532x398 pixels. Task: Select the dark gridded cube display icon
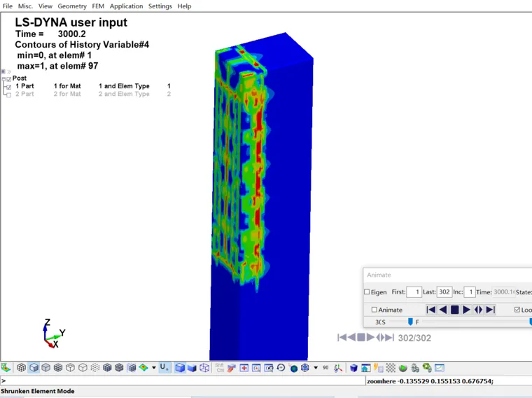[x=58, y=368]
